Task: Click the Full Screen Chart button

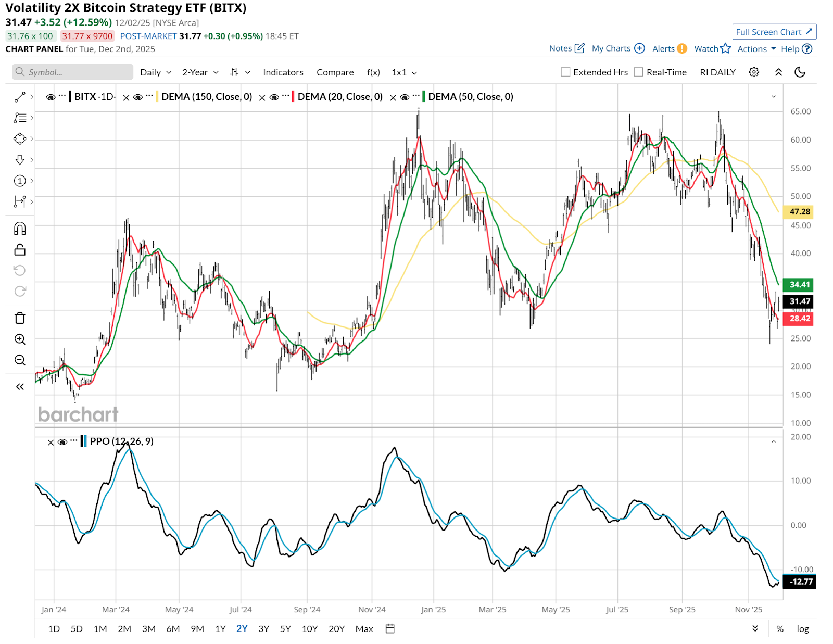Action: click(x=774, y=32)
